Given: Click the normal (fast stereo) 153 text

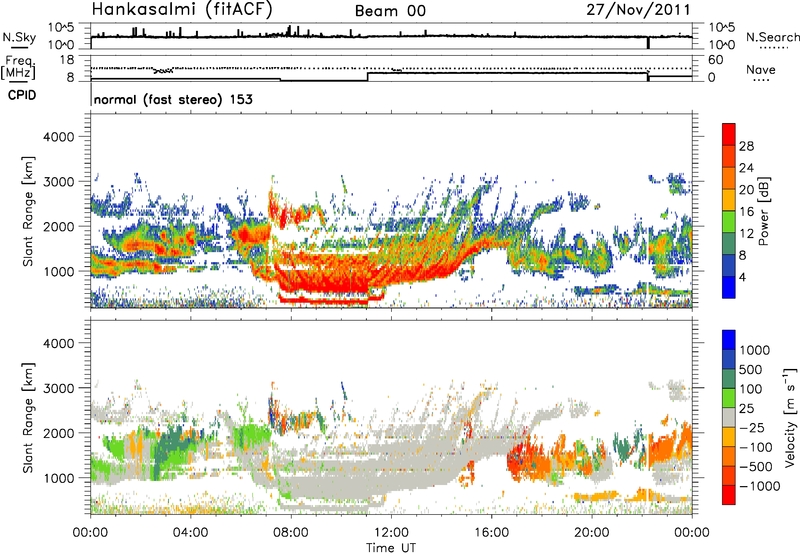Looking at the screenshot, I should (x=173, y=99).
